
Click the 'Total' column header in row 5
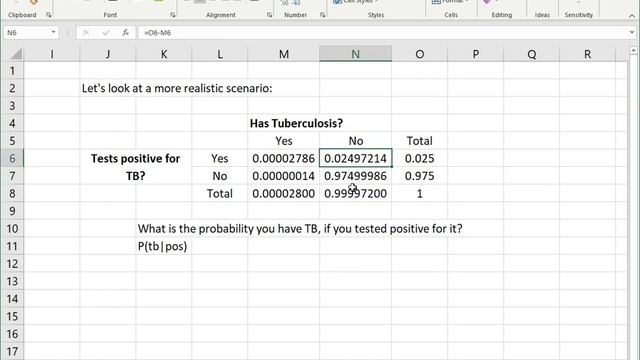coord(420,141)
